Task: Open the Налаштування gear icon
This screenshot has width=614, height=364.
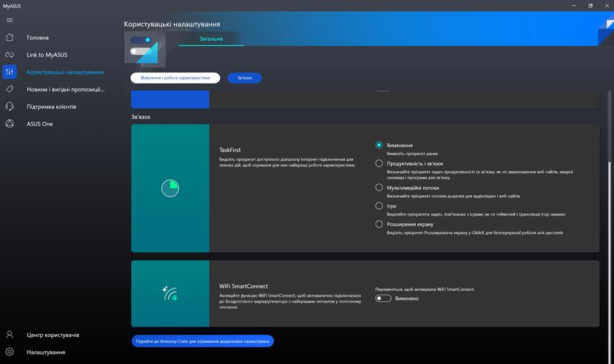Action: pyautogui.click(x=10, y=352)
